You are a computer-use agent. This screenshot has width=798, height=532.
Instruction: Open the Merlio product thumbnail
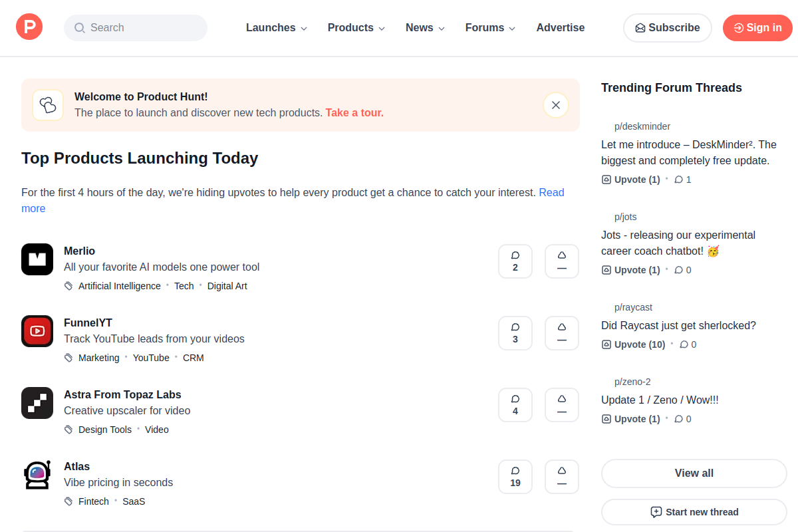coord(37,259)
